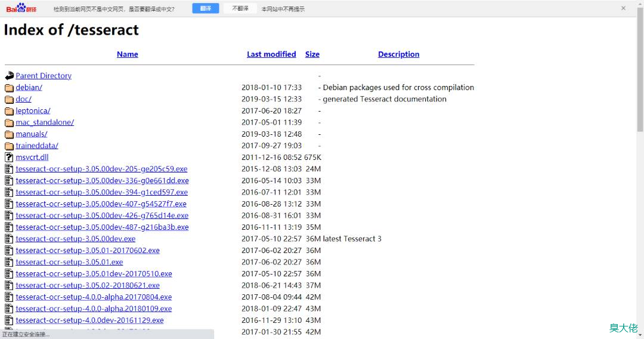Click unknown-file icon beside msvcrt.dll
The image size is (644, 339).
pos(9,157)
